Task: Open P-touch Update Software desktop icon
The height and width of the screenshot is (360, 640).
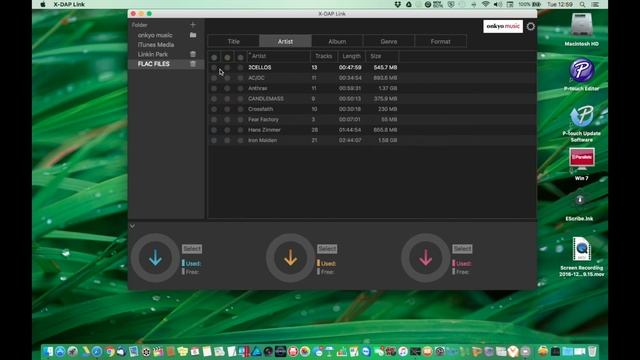Action: 581,124
